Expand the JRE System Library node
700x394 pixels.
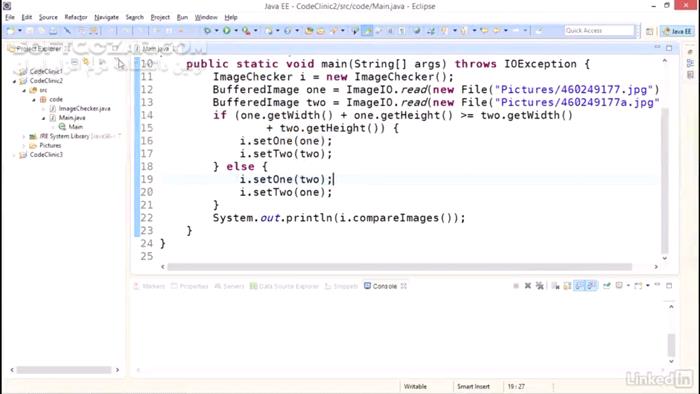pyautogui.click(x=24, y=137)
